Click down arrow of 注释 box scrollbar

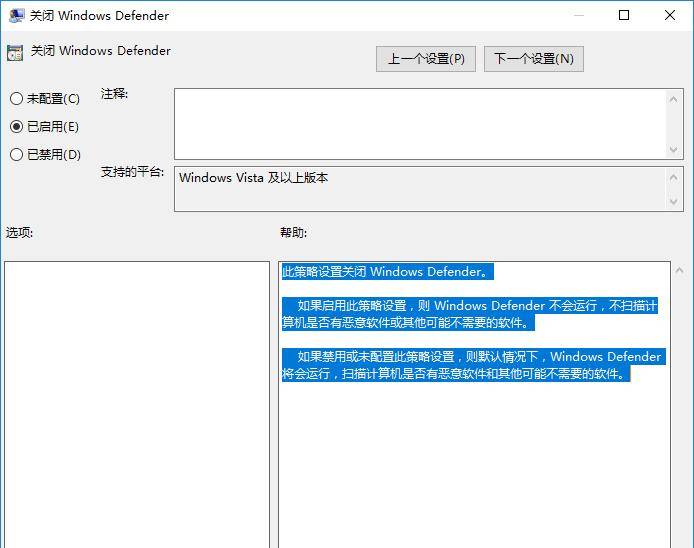click(673, 150)
